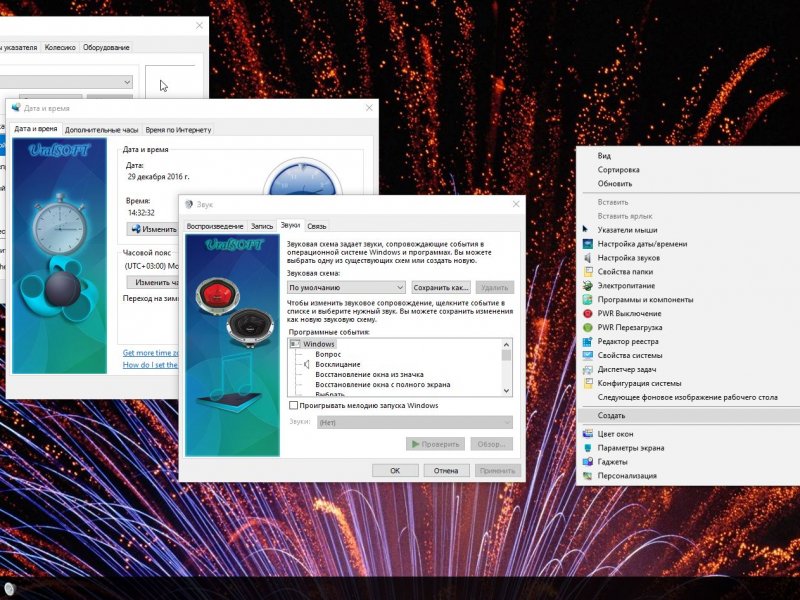This screenshot has height=600, width=800.
Task: Open the mouse pointer scheme dropdown
Action: (66, 82)
